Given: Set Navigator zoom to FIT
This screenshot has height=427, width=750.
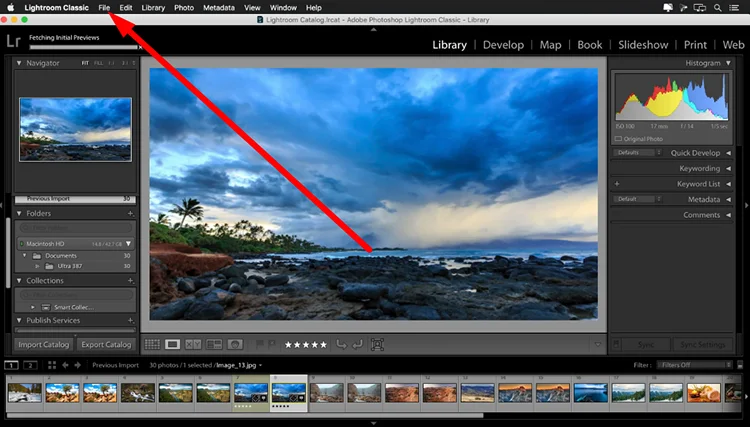Looking at the screenshot, I should click(x=85, y=63).
